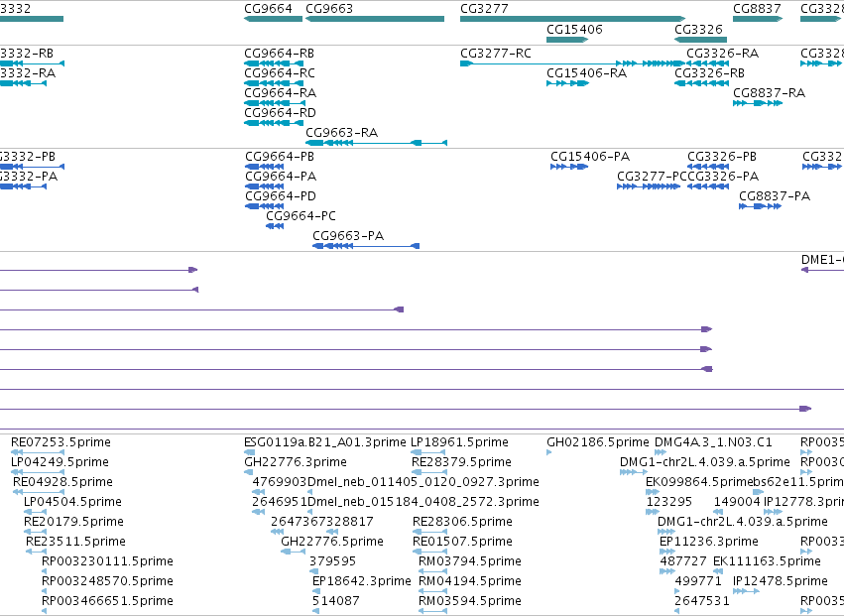The width and height of the screenshot is (844, 616).
Task: Select EST label RP003230111.5prime
Action: [108, 561]
